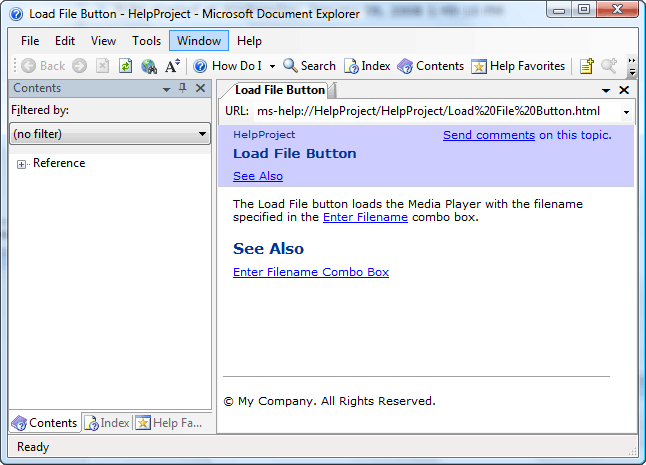Image resolution: width=646 pixels, height=465 pixels.
Task: Open the Edit menu
Action: pos(65,41)
